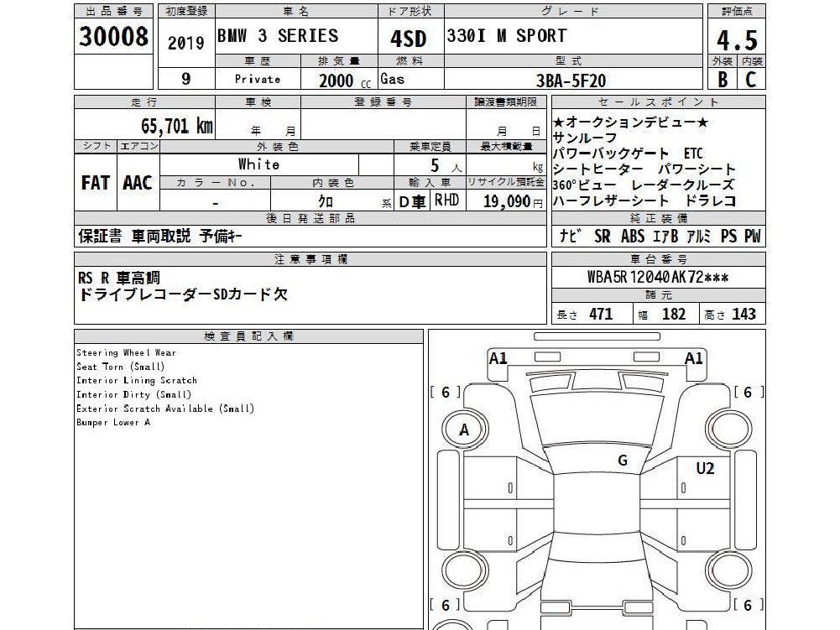Select the 検査員記入欄 section header
This screenshot has height=630, width=840.
pyautogui.click(x=248, y=336)
